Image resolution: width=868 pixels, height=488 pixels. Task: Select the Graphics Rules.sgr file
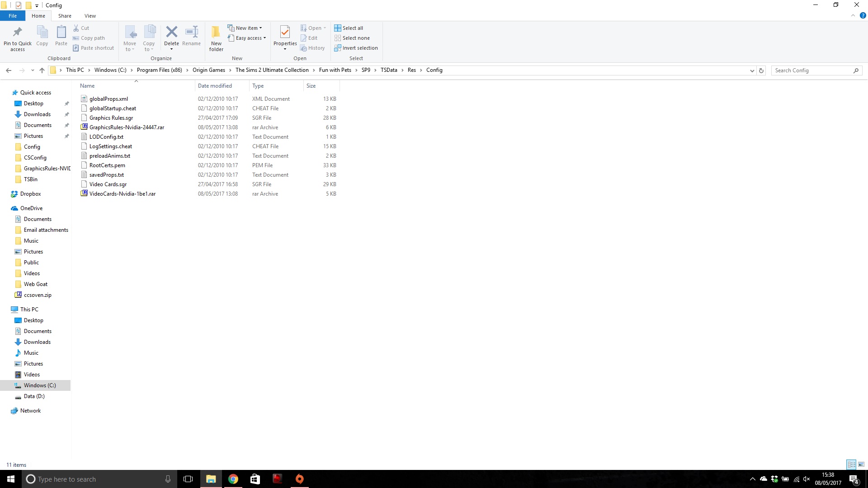(x=111, y=118)
